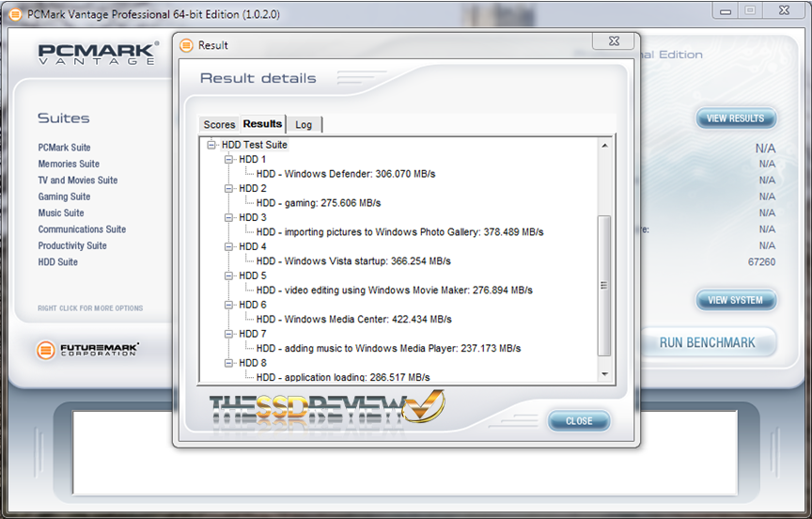Select the HDD Test Suite label
The width and height of the screenshot is (812, 519).
[255, 145]
